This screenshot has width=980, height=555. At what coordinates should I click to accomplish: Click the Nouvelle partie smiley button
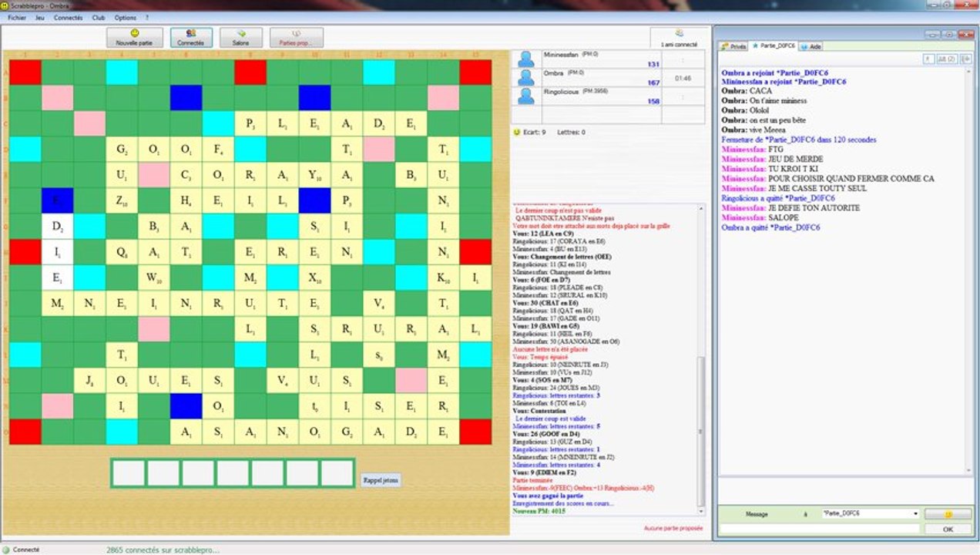(134, 37)
